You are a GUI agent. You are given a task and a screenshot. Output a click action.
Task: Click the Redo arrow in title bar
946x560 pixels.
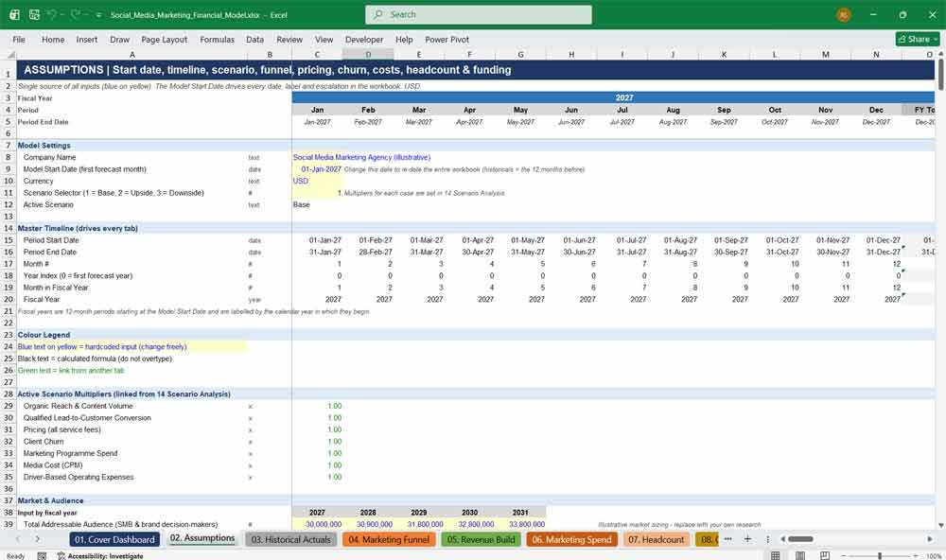[x=75, y=14]
